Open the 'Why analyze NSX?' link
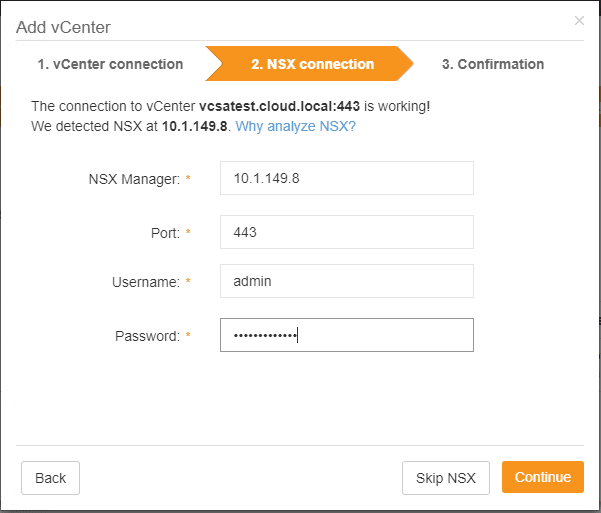This screenshot has height=513, width=601. point(295,127)
